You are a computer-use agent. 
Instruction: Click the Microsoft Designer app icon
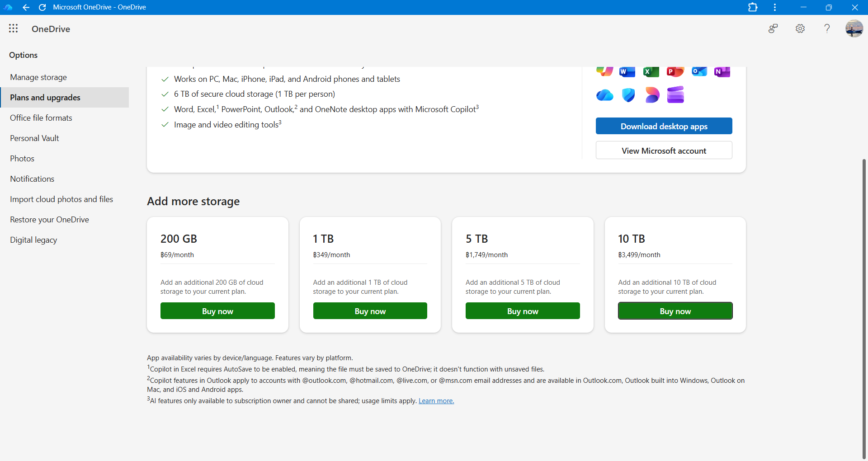tap(652, 95)
